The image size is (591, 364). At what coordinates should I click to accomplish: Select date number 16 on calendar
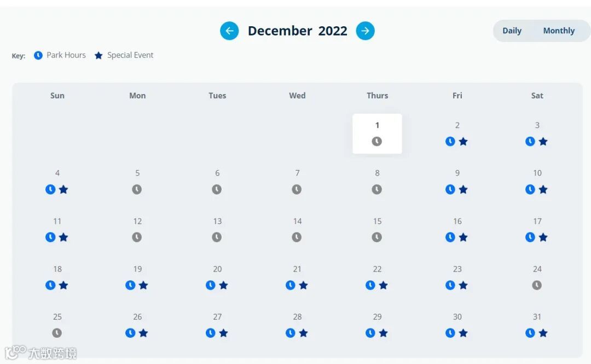(457, 221)
